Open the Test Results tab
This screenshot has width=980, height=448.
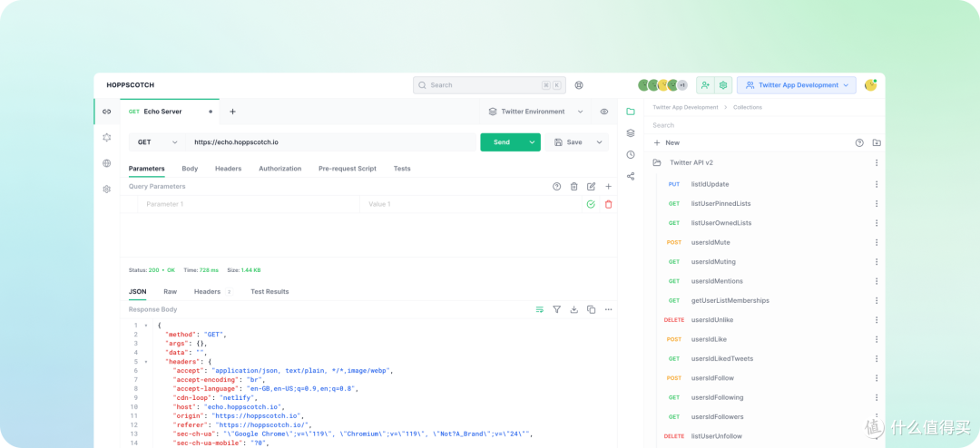269,292
